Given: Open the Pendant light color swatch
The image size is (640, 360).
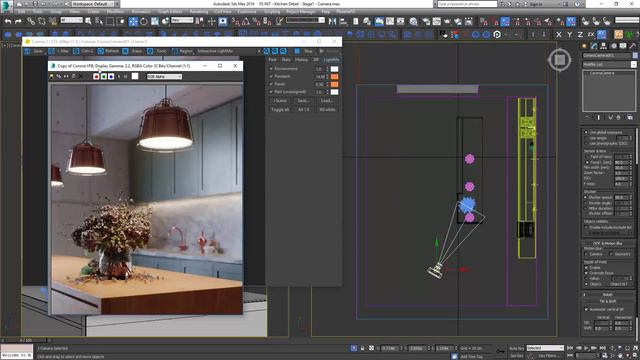Looking at the screenshot, I should pos(334,76).
